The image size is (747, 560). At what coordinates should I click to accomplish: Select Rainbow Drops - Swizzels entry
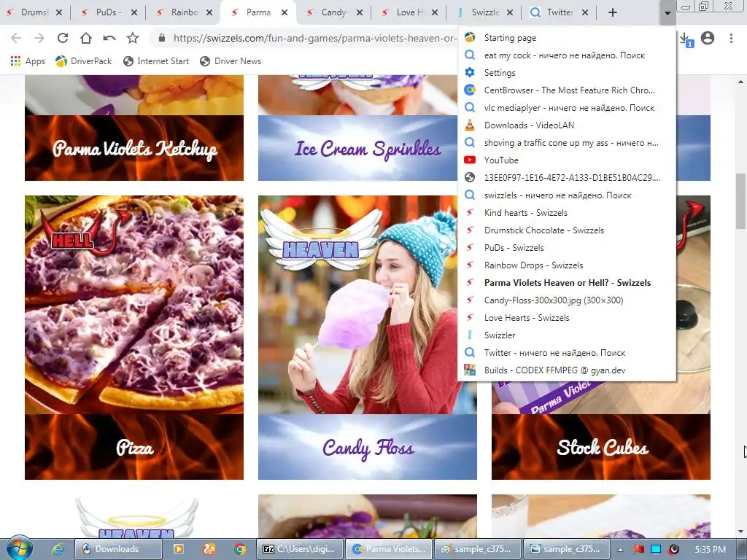point(566,265)
